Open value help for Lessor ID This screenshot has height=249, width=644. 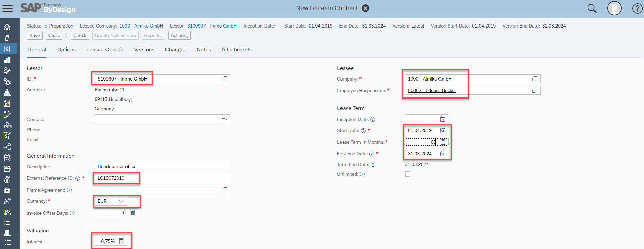[224, 79]
